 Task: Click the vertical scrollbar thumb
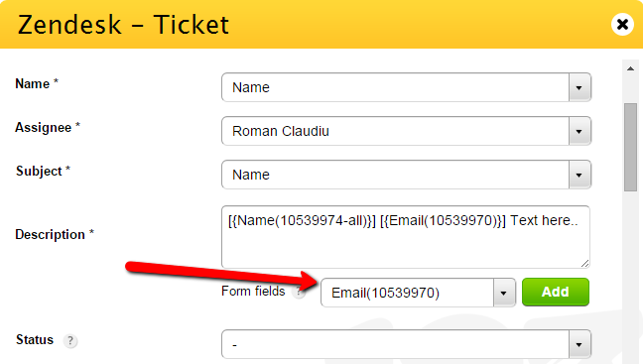[630, 147]
